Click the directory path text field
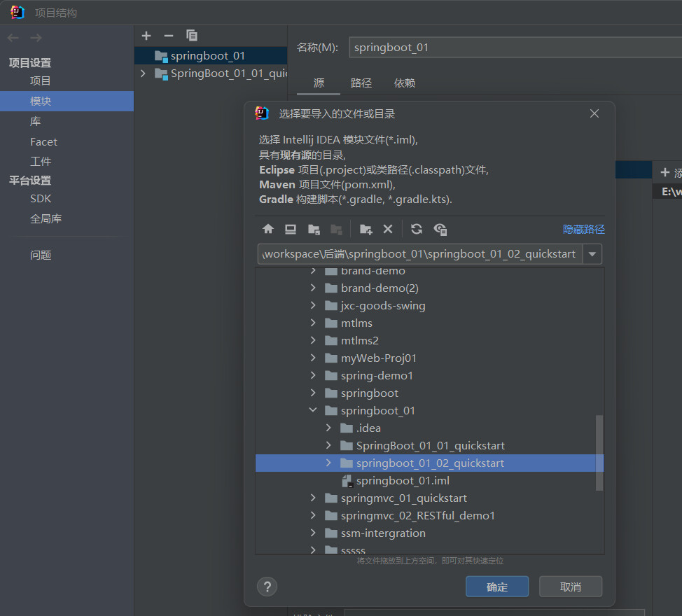Image resolution: width=682 pixels, height=616 pixels. coord(420,254)
